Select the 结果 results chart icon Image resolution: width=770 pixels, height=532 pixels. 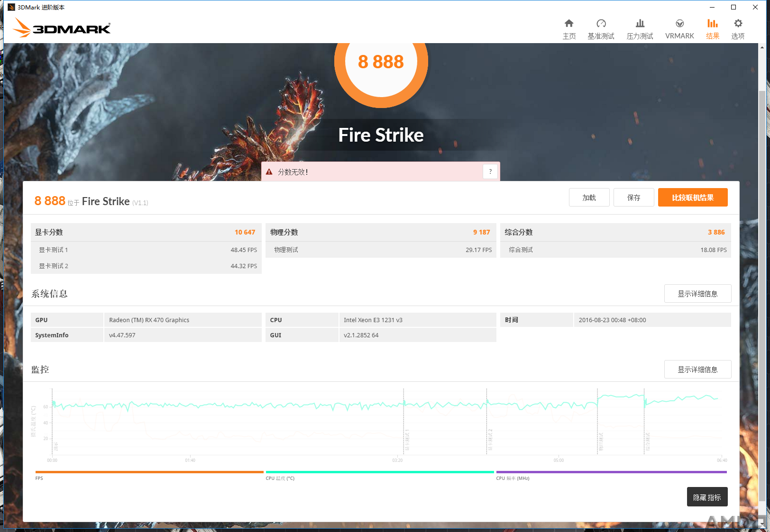[x=712, y=23]
